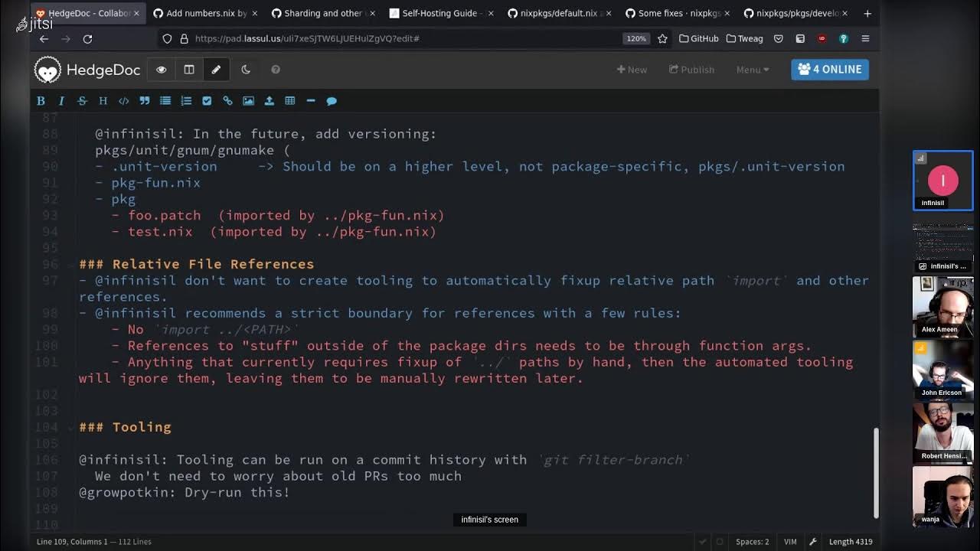Click the browser URL address bar
Image resolution: width=980 pixels, height=551 pixels.
(398, 38)
